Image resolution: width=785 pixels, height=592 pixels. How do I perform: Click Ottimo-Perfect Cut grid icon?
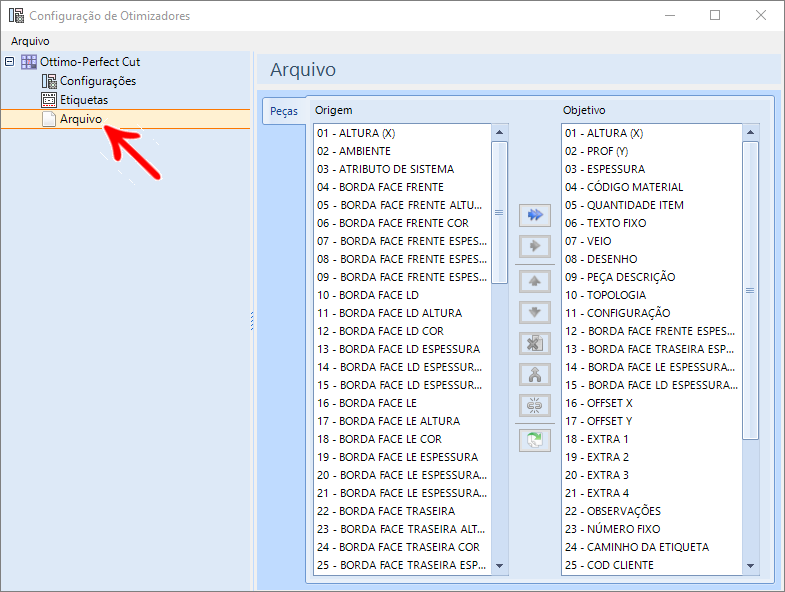pyautogui.click(x=29, y=62)
